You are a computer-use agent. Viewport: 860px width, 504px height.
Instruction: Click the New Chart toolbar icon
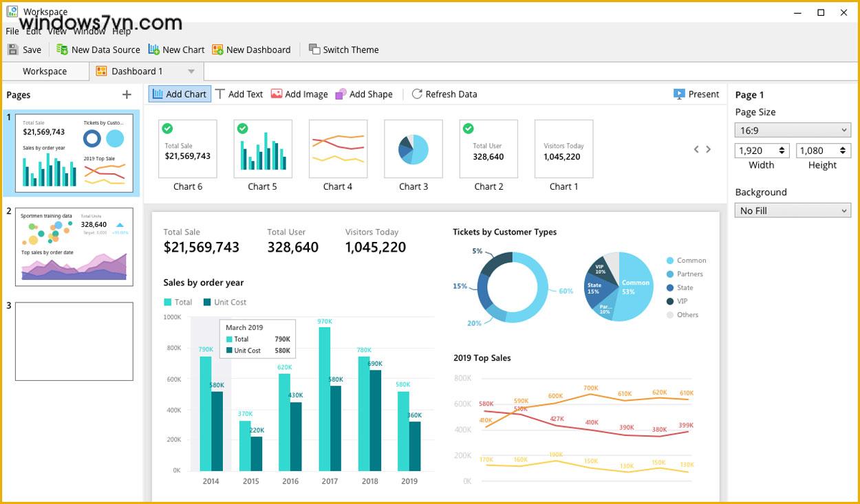[x=154, y=50]
